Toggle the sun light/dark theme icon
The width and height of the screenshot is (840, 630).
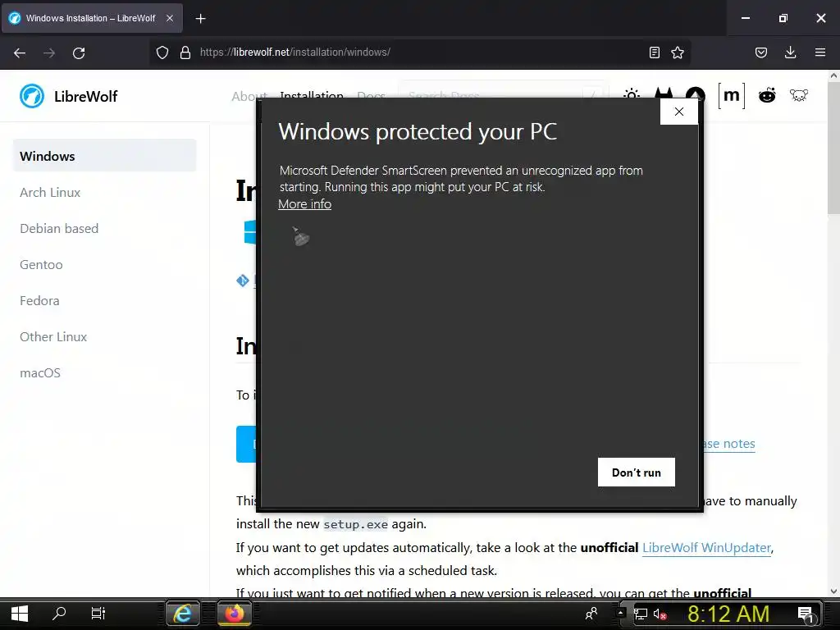click(632, 95)
